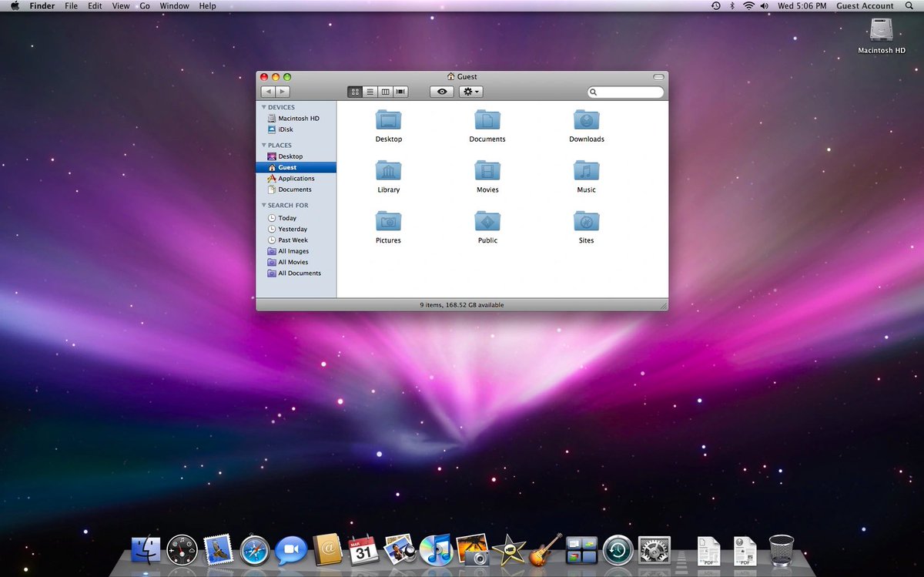Select Applications in the sidebar

pos(296,178)
